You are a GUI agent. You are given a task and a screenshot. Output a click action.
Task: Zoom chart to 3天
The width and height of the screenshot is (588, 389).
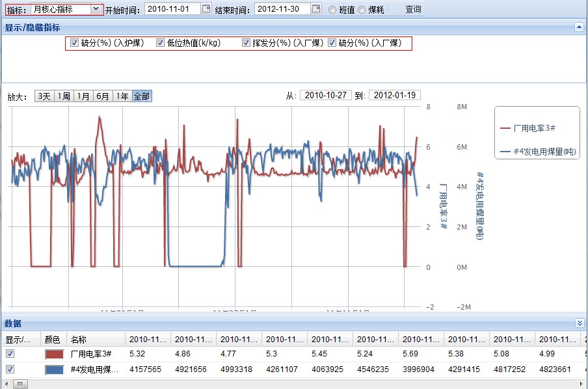click(x=44, y=96)
